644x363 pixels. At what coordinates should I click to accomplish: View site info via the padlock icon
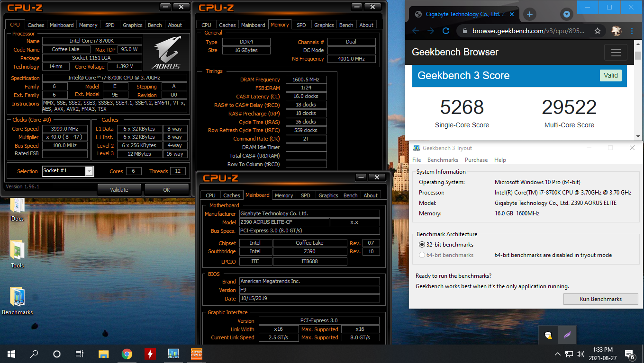pyautogui.click(x=465, y=31)
